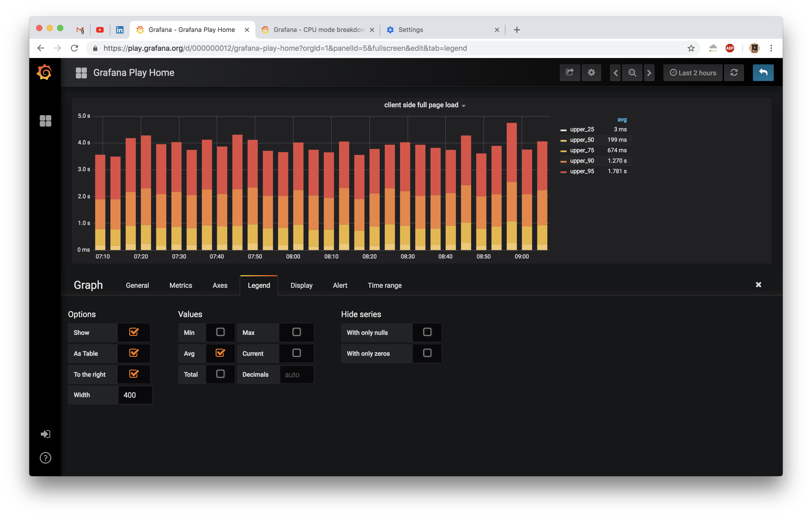
Task: Click the Grafana logo in the sidebar
Action: pos(45,72)
